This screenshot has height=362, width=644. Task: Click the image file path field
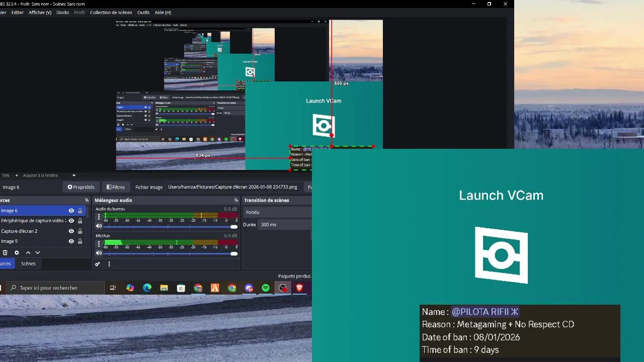(233, 187)
